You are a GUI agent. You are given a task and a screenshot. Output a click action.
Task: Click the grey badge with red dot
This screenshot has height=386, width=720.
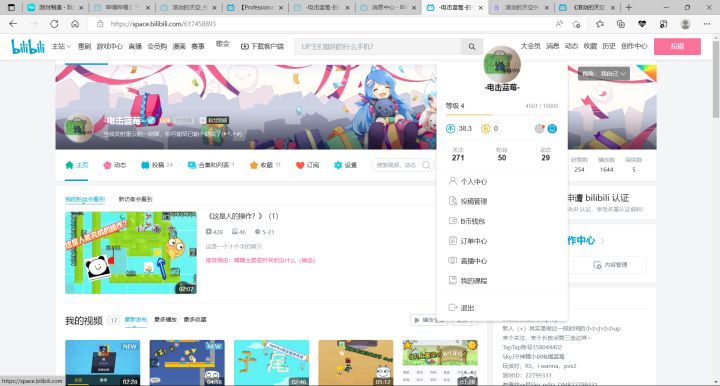click(540, 129)
